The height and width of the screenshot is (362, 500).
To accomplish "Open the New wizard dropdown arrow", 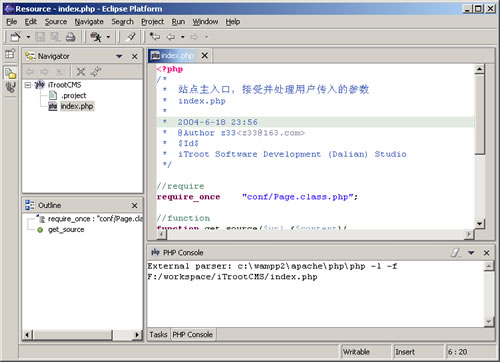I will pyautogui.click(x=28, y=37).
